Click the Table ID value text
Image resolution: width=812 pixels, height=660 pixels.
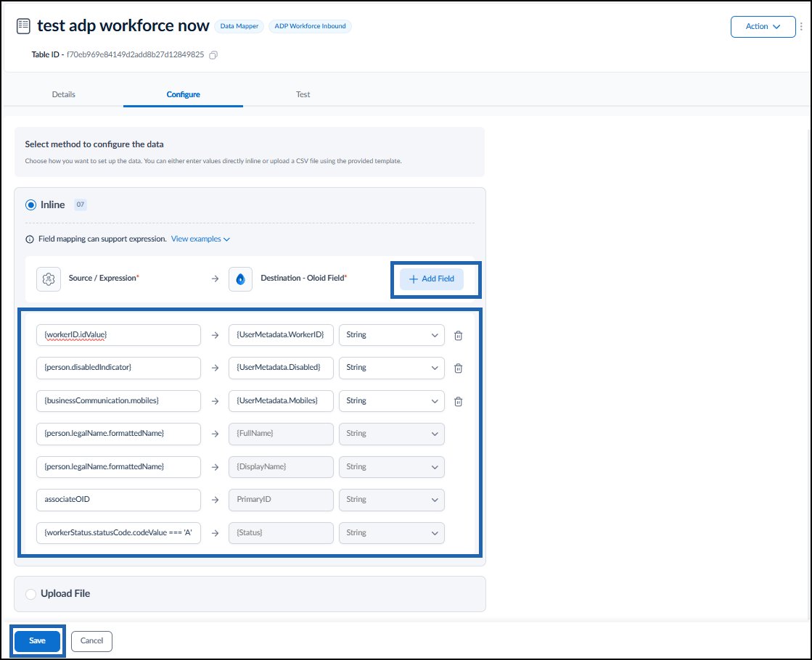(x=136, y=55)
